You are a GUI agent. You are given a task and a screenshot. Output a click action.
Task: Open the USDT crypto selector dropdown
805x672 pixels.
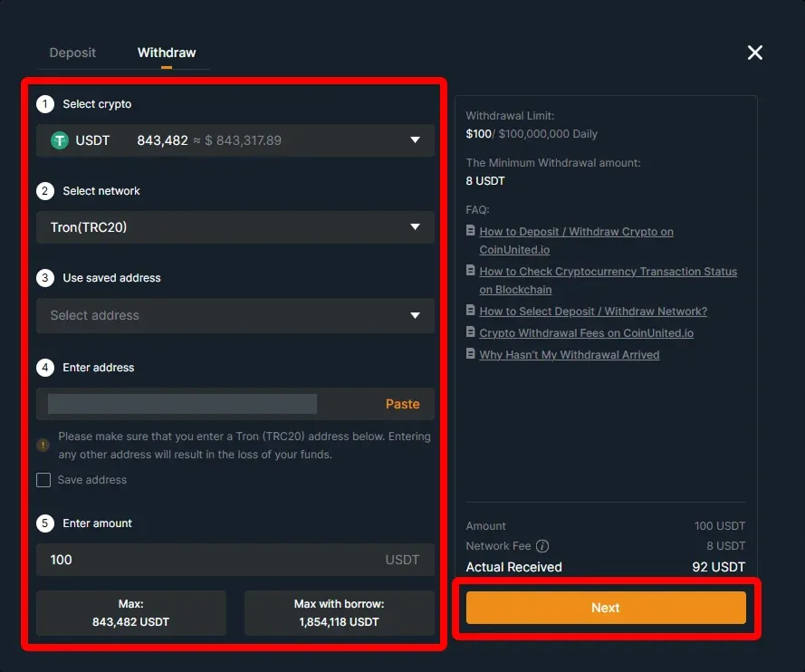coord(235,140)
